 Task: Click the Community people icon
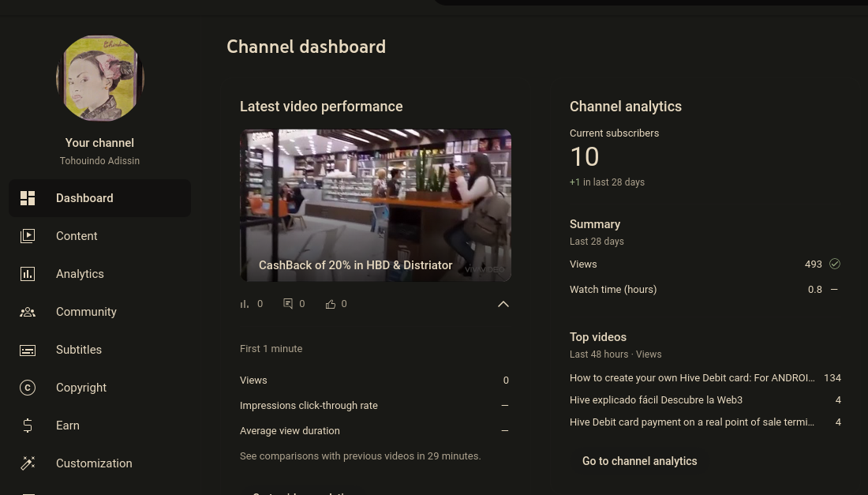coord(28,312)
